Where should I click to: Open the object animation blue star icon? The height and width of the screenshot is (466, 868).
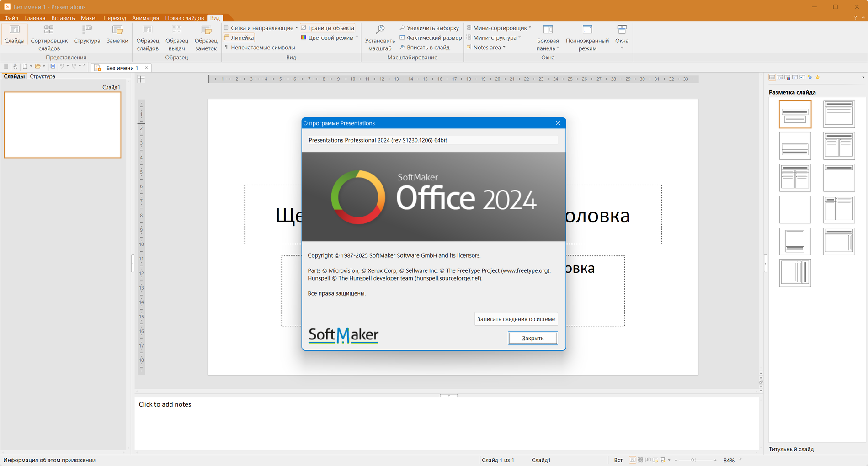click(x=810, y=78)
